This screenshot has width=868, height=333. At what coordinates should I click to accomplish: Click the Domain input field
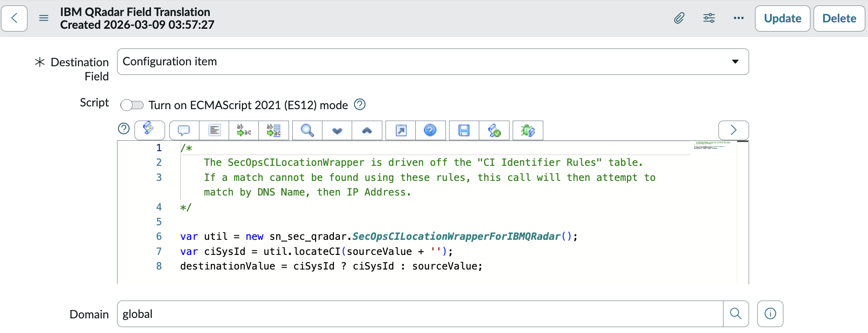point(420,314)
